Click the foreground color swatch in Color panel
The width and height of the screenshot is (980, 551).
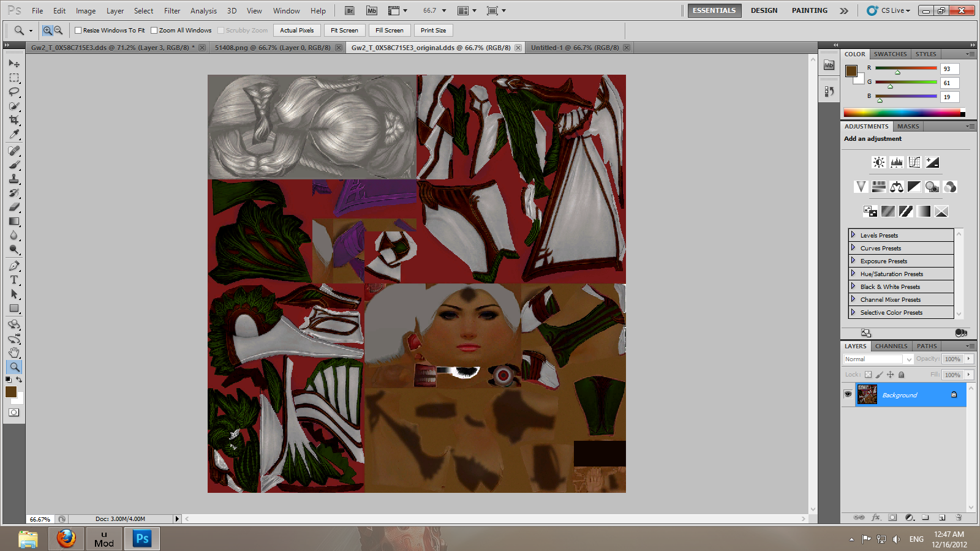pyautogui.click(x=851, y=71)
